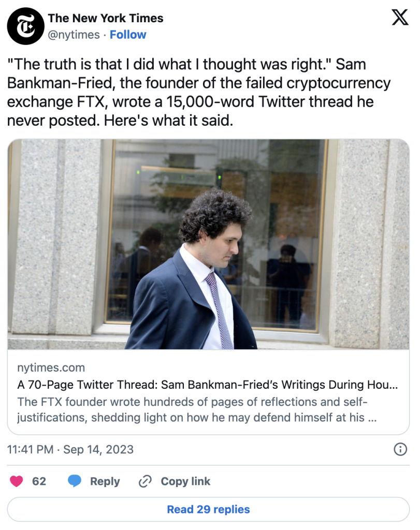Select the Copy link text

tap(185, 481)
